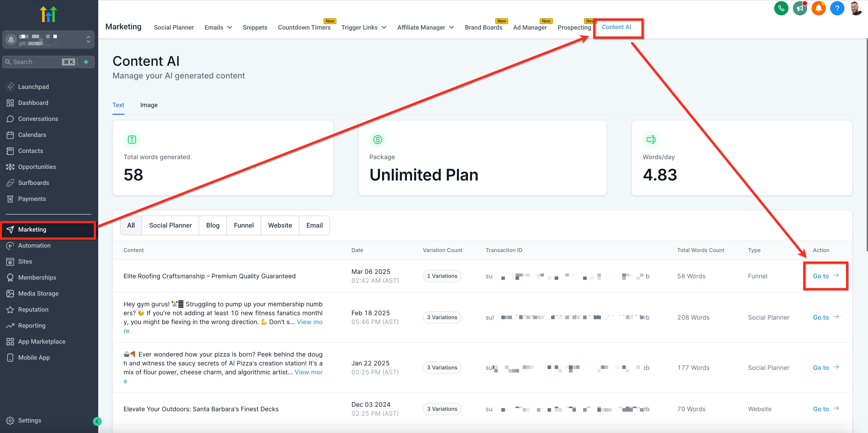Switch to the Image tab
The width and height of the screenshot is (868, 433).
[149, 105]
